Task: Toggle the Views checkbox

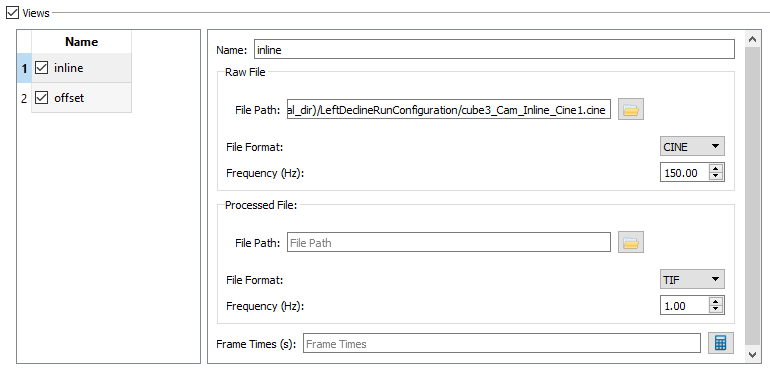Action: pos(12,12)
